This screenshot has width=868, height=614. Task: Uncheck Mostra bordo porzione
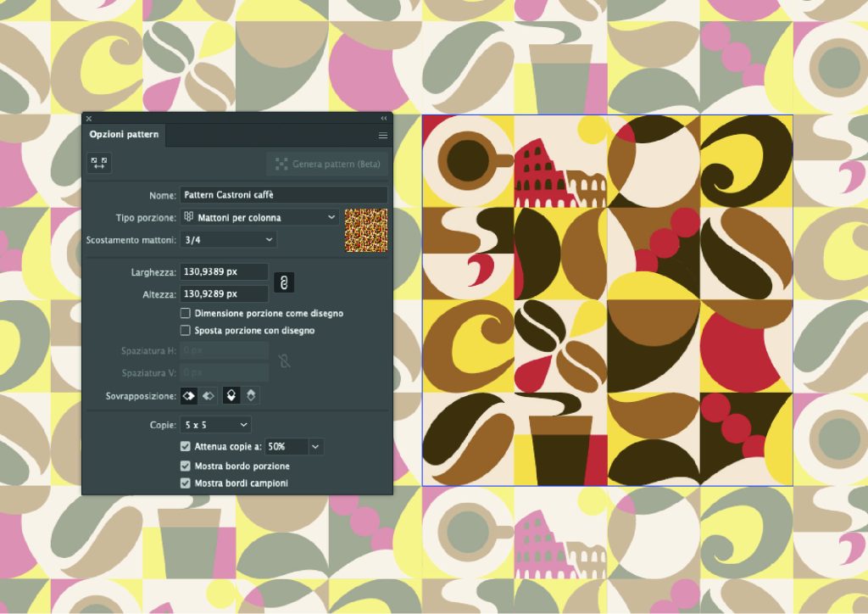[x=186, y=466]
